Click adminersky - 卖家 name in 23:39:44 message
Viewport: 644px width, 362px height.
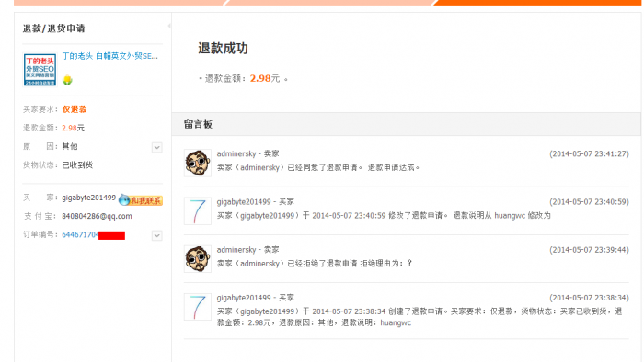tap(248, 250)
